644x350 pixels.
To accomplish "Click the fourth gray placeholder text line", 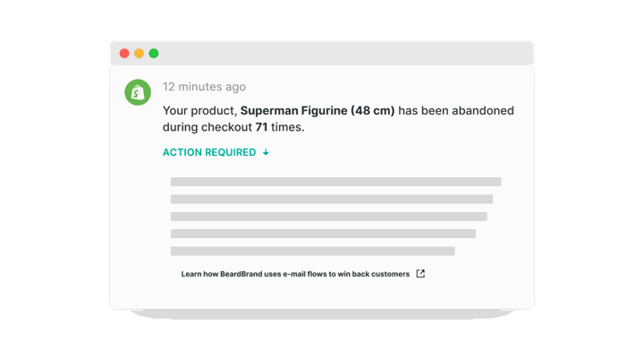I will (323, 234).
